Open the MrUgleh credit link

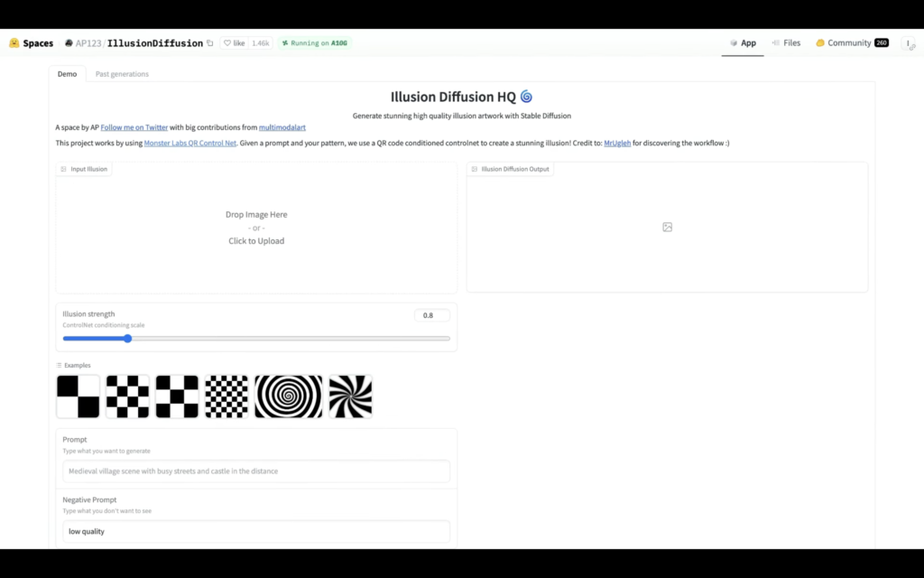coord(617,143)
